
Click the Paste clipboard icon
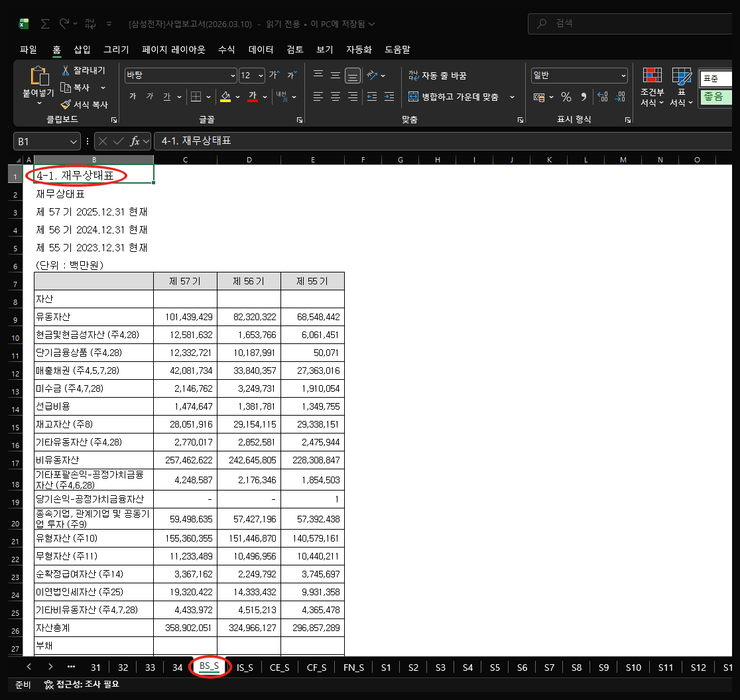coord(40,76)
